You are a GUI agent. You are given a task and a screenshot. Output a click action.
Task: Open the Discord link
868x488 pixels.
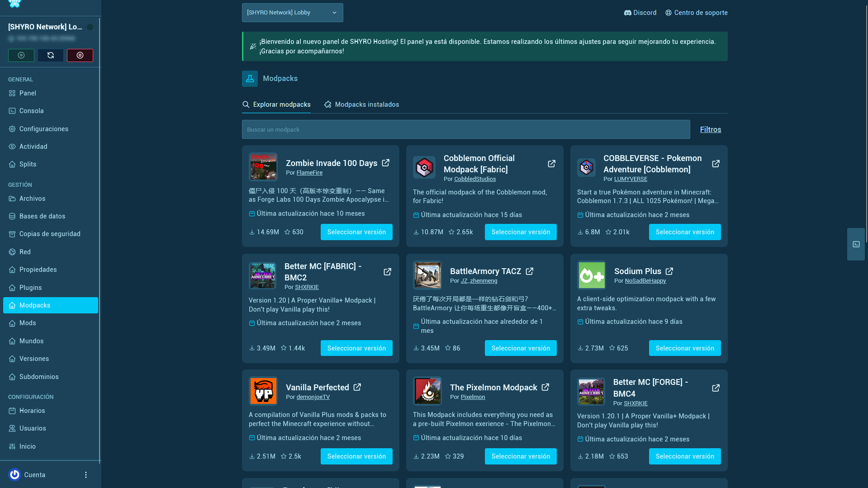(x=640, y=13)
